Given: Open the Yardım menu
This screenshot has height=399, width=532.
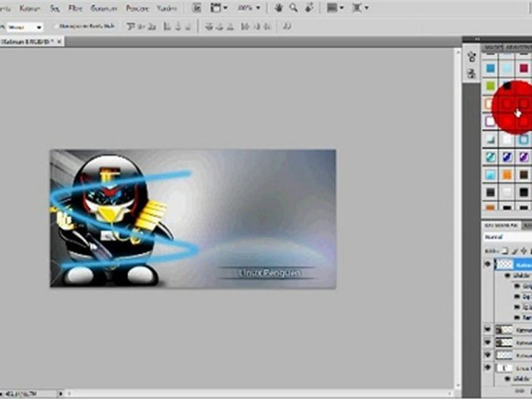Looking at the screenshot, I should [x=167, y=8].
